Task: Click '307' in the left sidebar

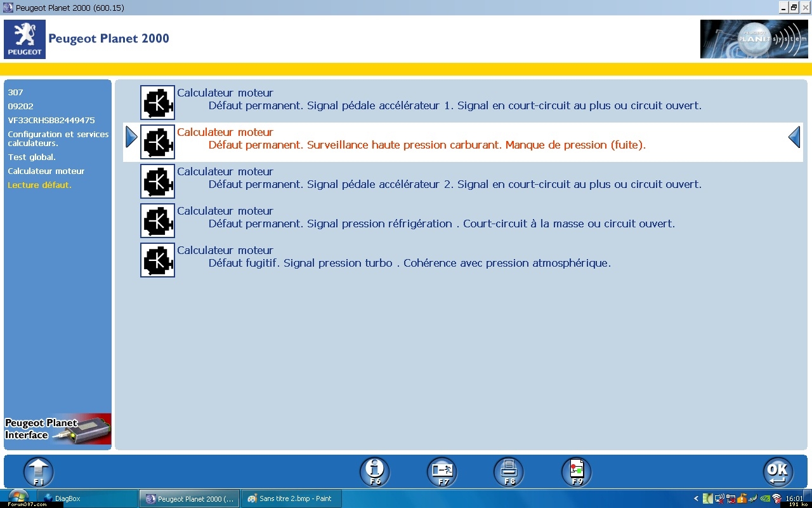Action: click(x=15, y=92)
